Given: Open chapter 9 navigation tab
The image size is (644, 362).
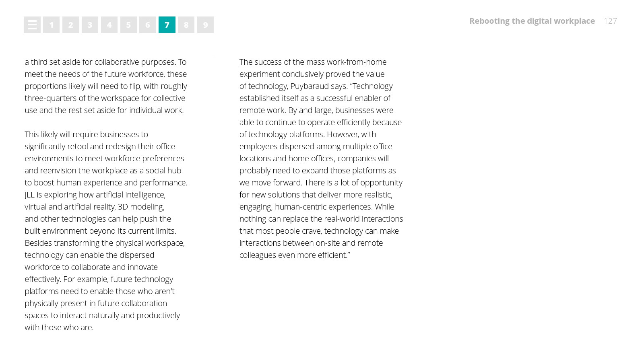Looking at the screenshot, I should click(x=205, y=25).
